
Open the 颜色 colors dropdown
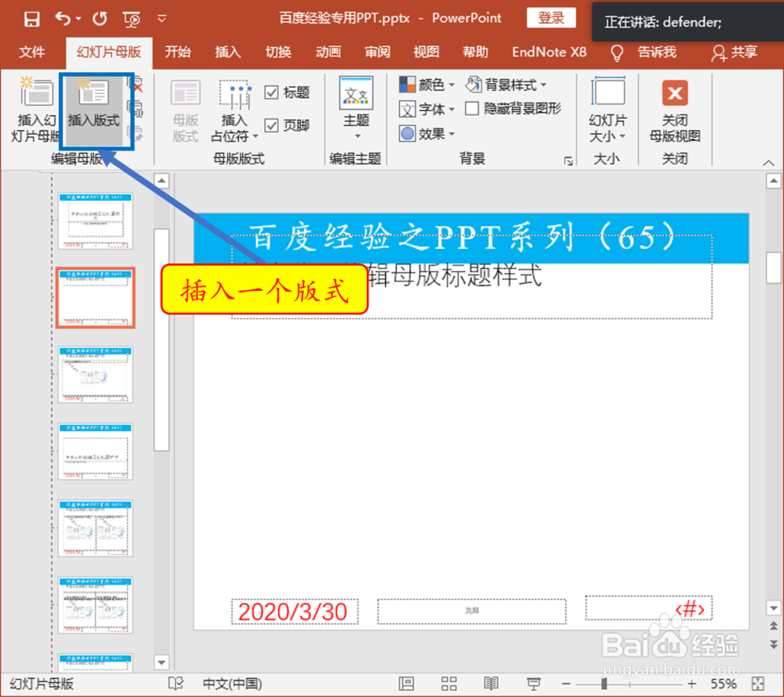[427, 85]
